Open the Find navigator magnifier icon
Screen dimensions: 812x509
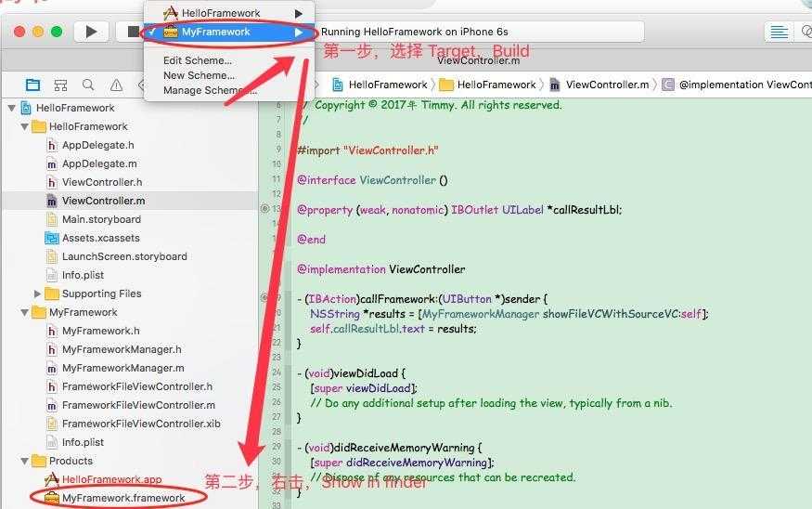[x=88, y=85]
